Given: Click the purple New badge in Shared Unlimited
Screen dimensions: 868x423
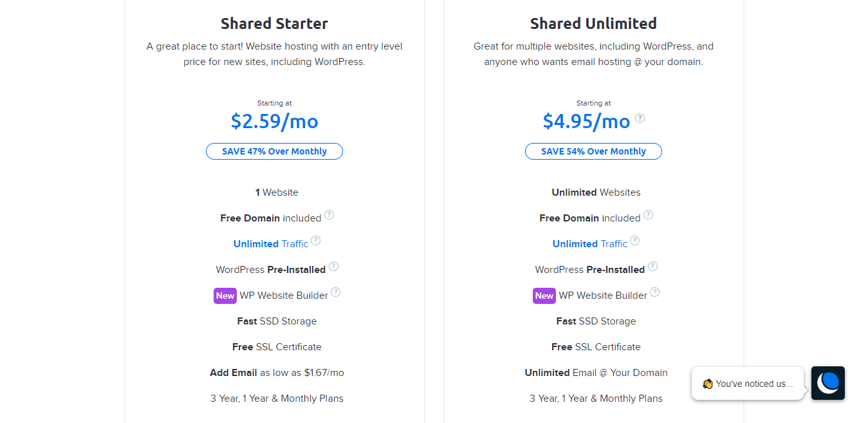Looking at the screenshot, I should tap(544, 296).
